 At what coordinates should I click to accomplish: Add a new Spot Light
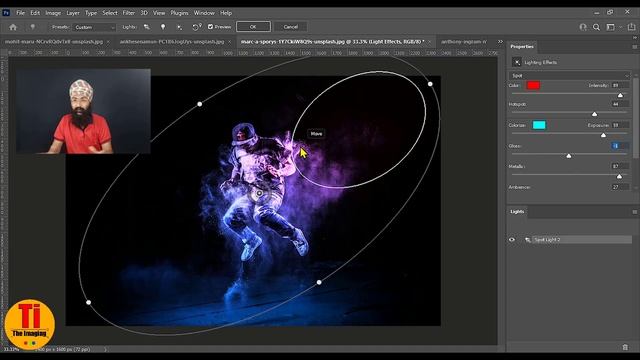tap(147, 27)
